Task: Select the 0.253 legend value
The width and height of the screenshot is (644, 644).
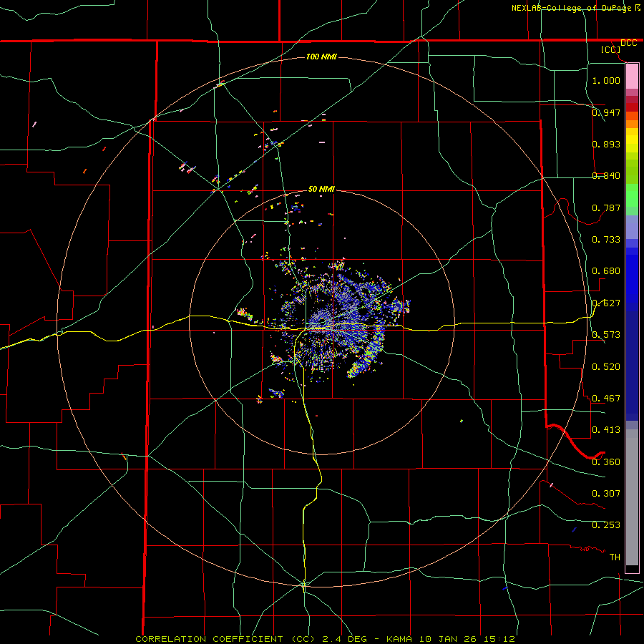Action: [x=606, y=525]
